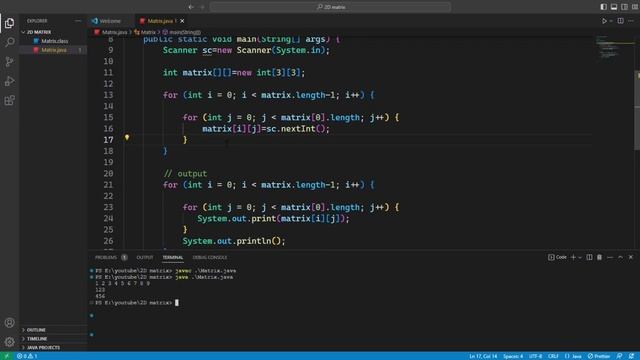Screen dimensions: 640x360
Task: Open the feedback icon in the status bar
Action: pos(620,356)
